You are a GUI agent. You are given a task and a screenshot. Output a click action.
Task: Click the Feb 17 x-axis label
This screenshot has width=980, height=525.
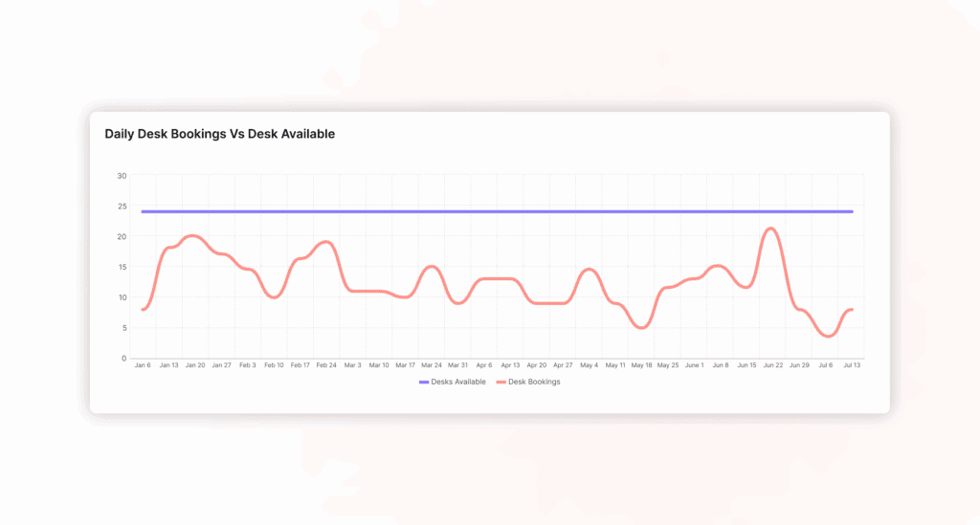pos(300,365)
